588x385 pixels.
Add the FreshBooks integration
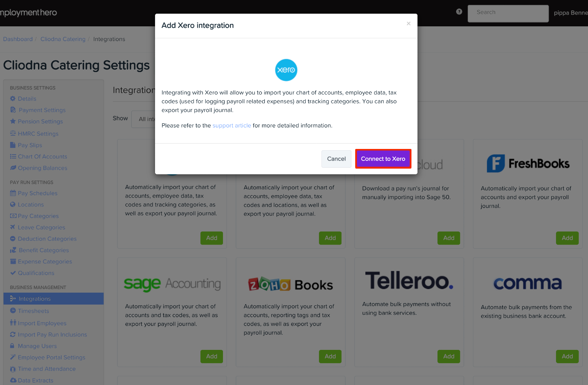coord(567,238)
